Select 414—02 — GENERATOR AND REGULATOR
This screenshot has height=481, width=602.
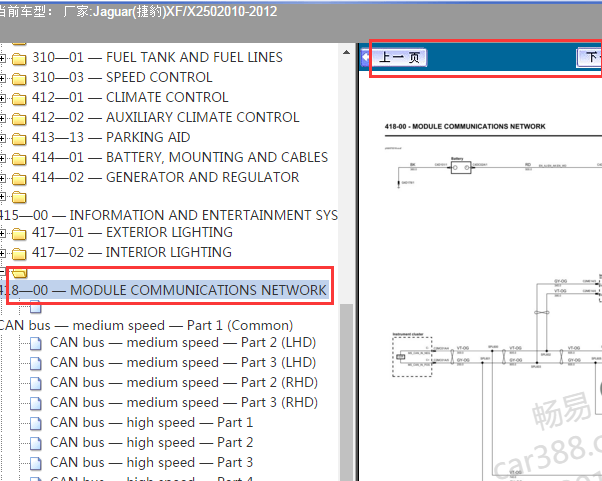click(x=165, y=177)
